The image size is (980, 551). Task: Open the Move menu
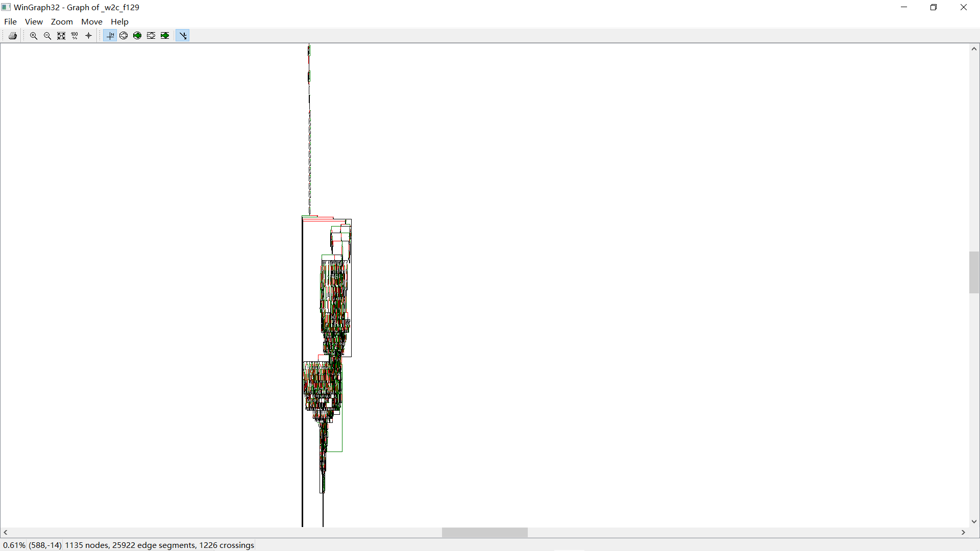click(92, 21)
